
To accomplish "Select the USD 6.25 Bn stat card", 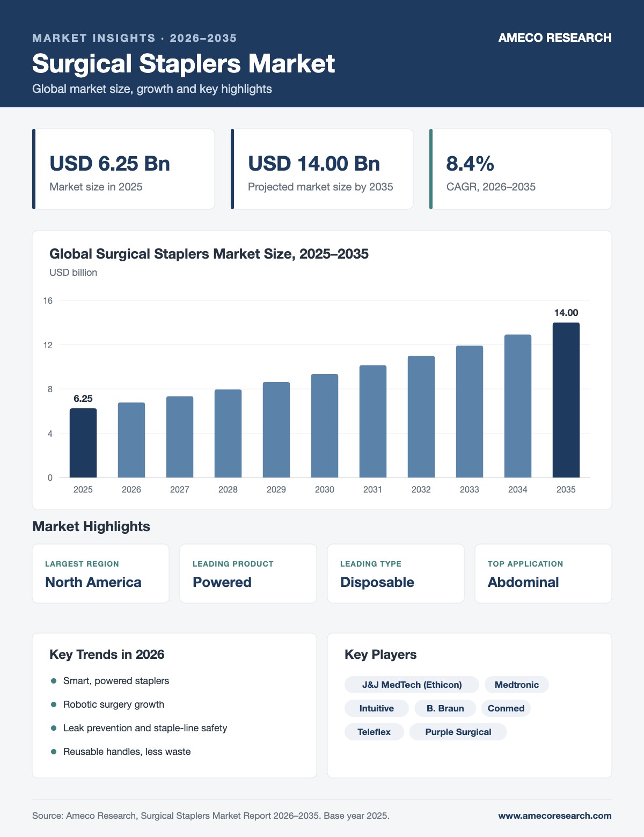I will [123, 169].
